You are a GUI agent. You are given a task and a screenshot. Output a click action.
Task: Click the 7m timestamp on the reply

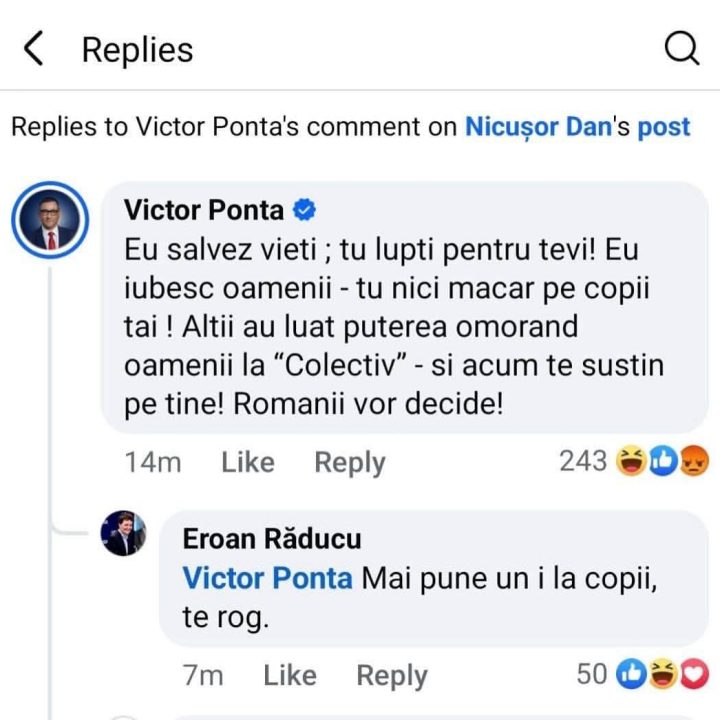coord(203,676)
